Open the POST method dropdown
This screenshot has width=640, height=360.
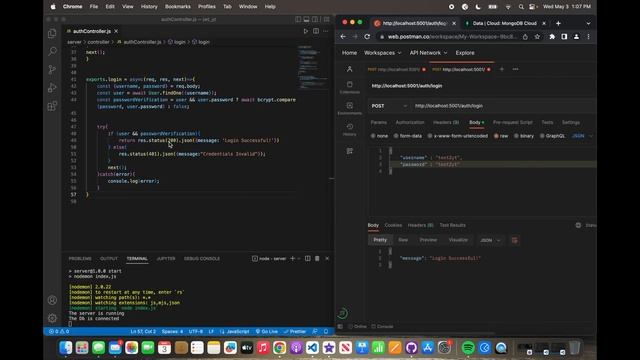tap(389, 106)
